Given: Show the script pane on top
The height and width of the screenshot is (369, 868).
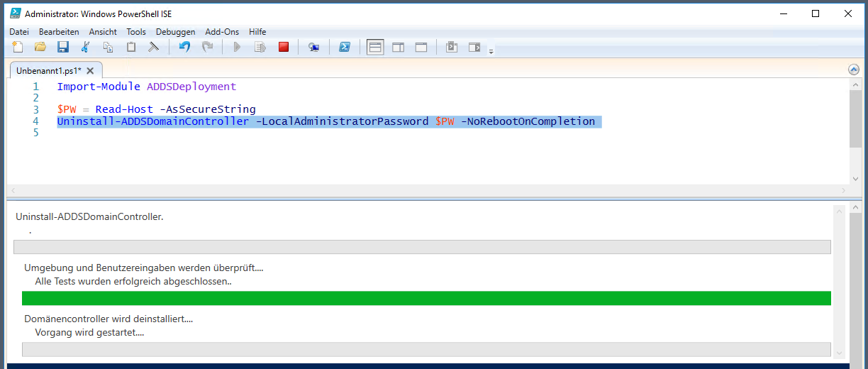Looking at the screenshot, I should (x=375, y=47).
